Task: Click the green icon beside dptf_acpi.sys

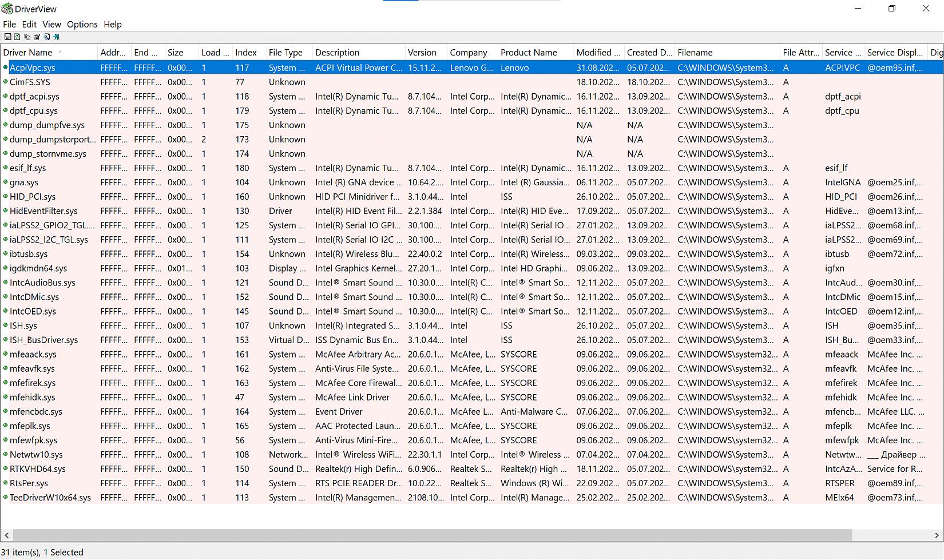Action: tap(5, 96)
